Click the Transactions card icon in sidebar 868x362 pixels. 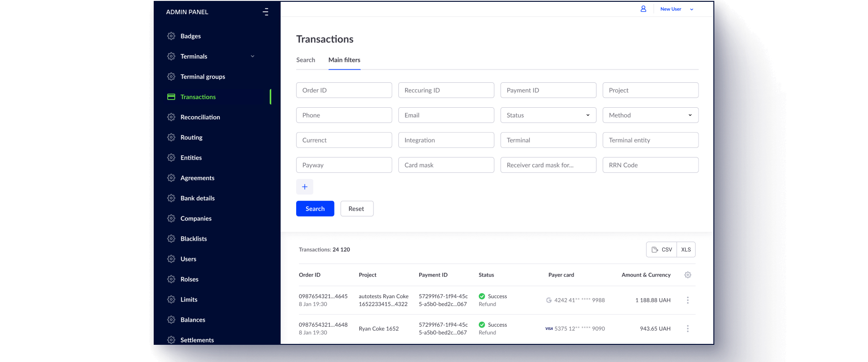tap(171, 97)
